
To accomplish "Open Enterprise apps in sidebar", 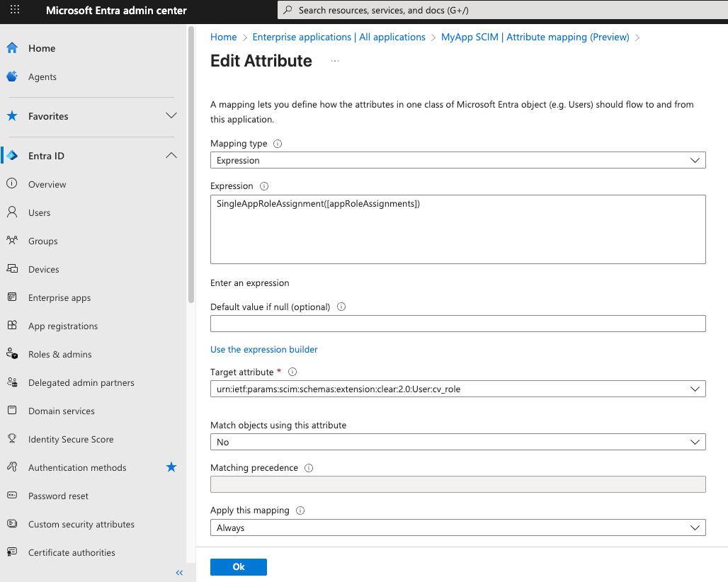I will 59,297.
